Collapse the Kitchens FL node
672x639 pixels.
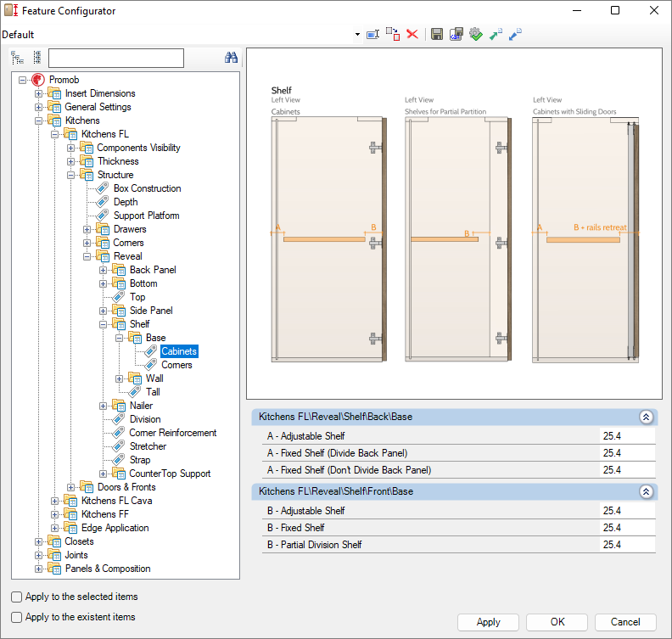[x=54, y=134]
